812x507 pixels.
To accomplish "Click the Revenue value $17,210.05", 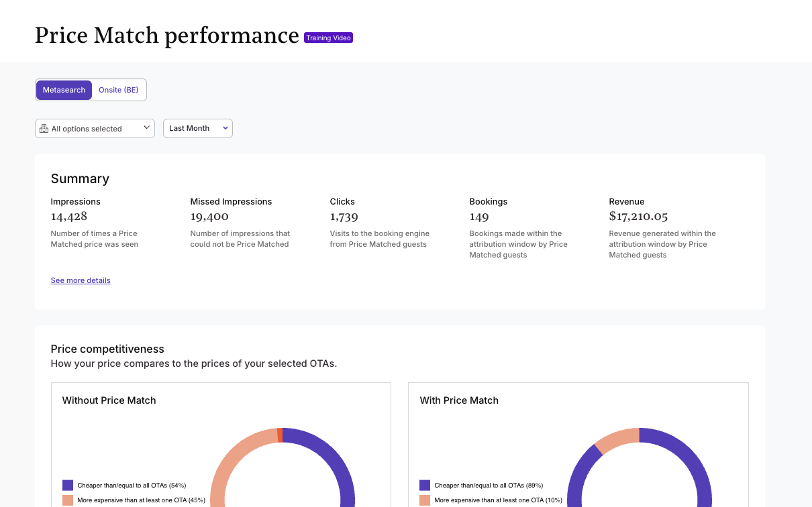I will [x=638, y=217].
